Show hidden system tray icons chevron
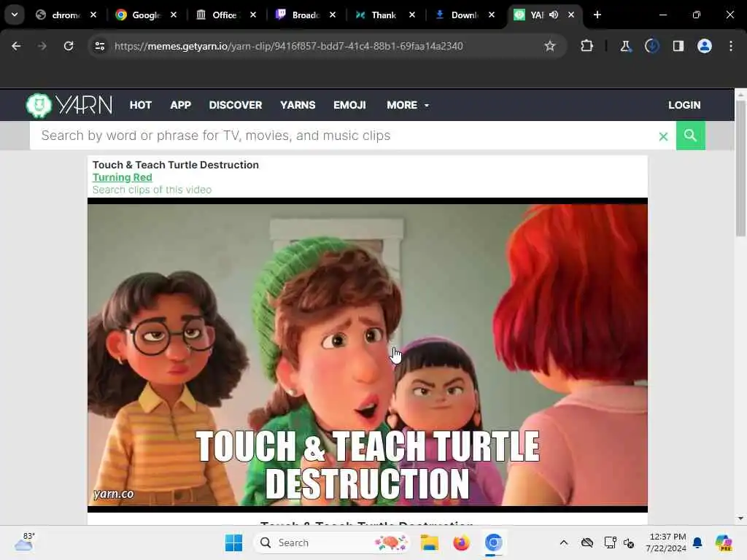 coord(564,542)
